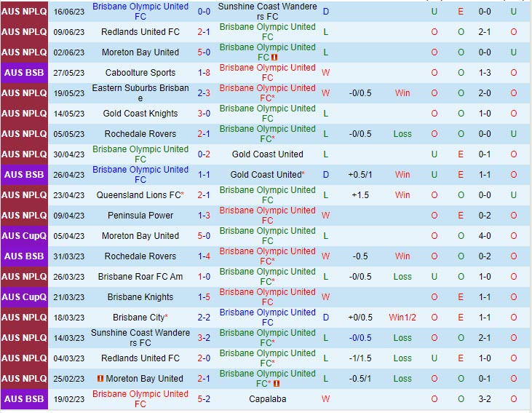Viewport: 532px width, 413px height.
Task: Select the date 18/03/23
Action: click(x=69, y=318)
